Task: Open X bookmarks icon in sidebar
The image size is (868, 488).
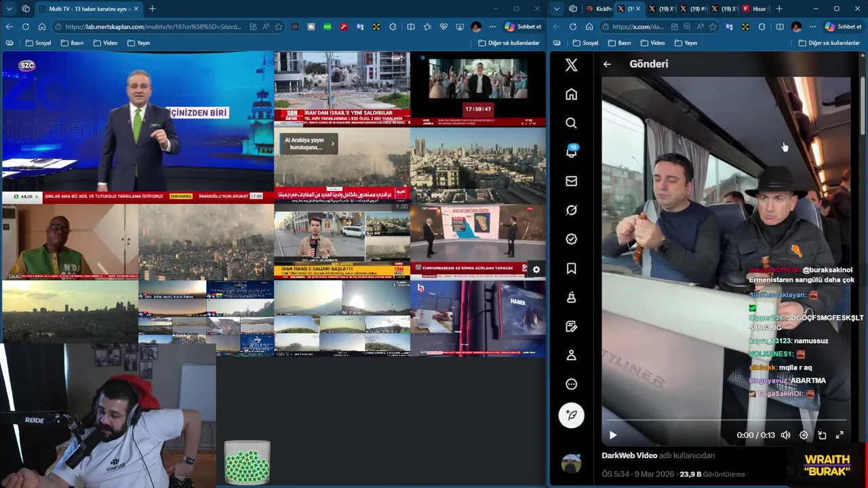Action: tap(571, 268)
